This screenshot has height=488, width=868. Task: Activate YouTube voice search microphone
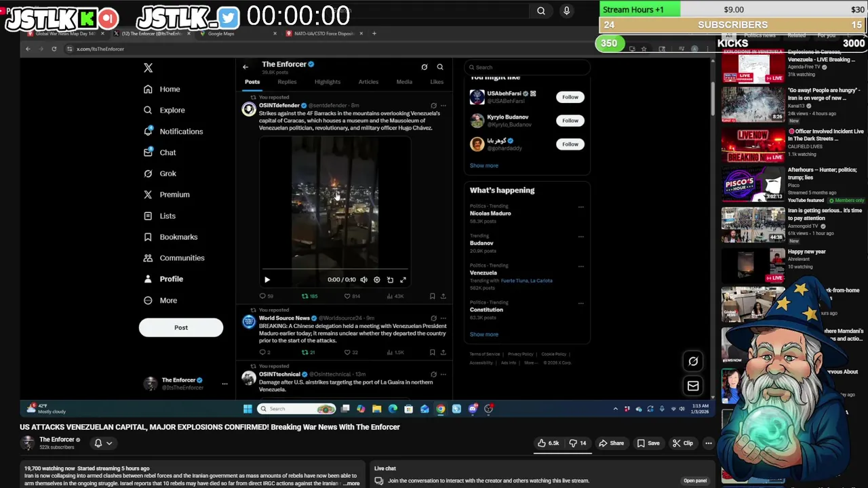(566, 11)
